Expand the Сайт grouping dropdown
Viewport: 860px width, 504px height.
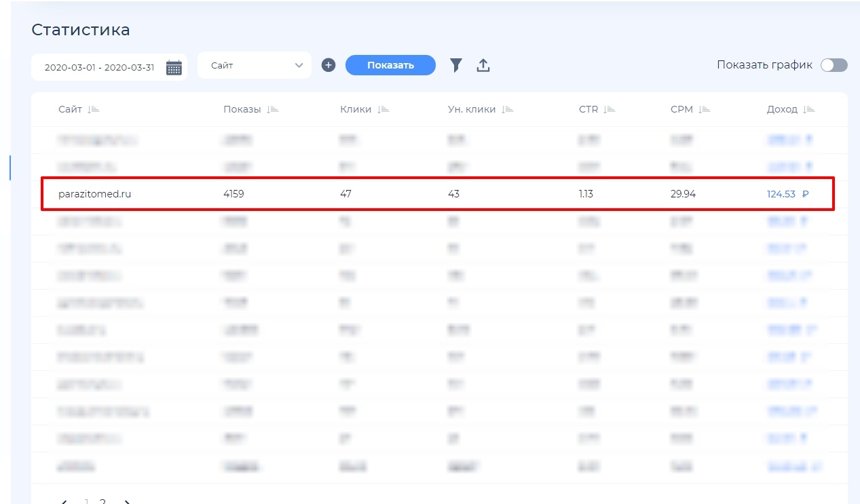[255, 66]
